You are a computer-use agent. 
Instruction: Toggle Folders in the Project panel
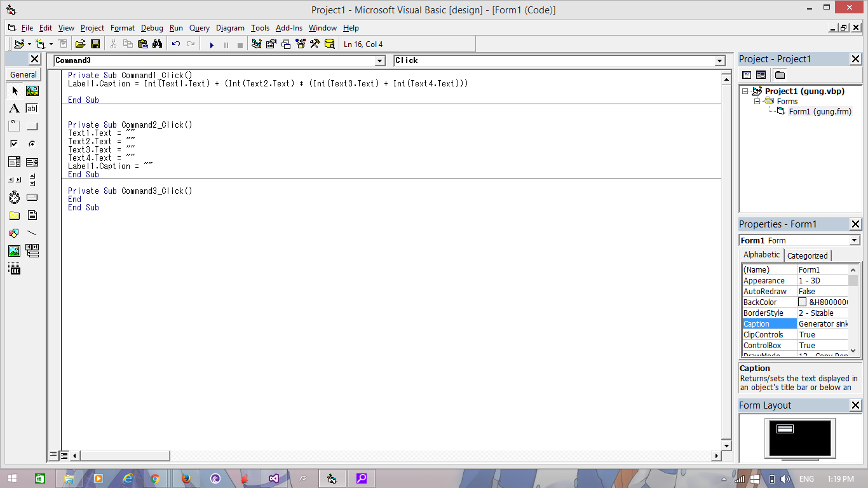[x=780, y=75]
